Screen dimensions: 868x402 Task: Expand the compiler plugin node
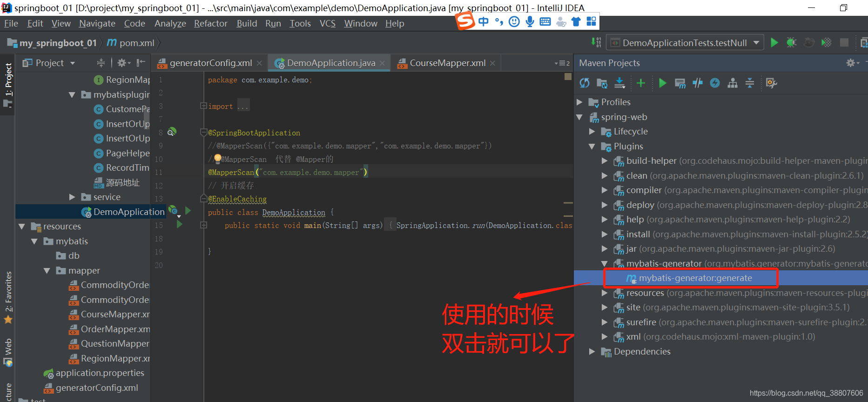(x=605, y=190)
